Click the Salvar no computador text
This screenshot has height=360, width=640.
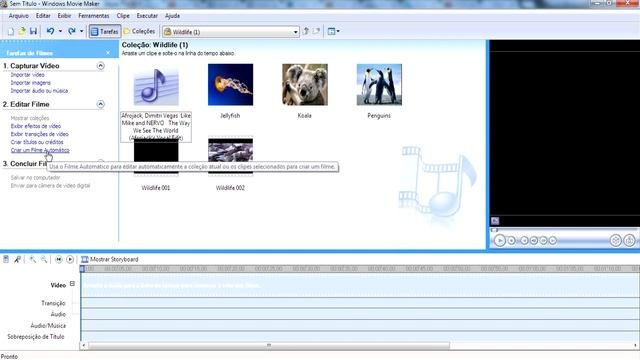coord(36,178)
